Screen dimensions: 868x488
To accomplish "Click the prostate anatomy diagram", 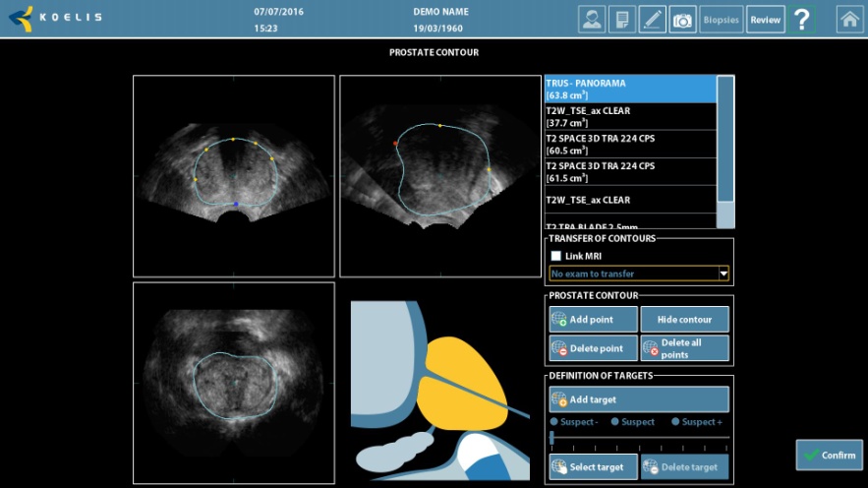I will click(x=440, y=390).
